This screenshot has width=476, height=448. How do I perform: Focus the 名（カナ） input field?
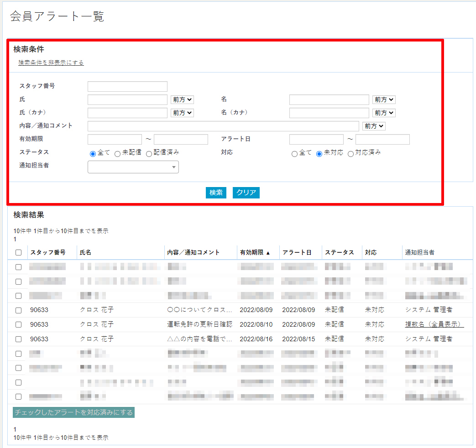(x=329, y=113)
